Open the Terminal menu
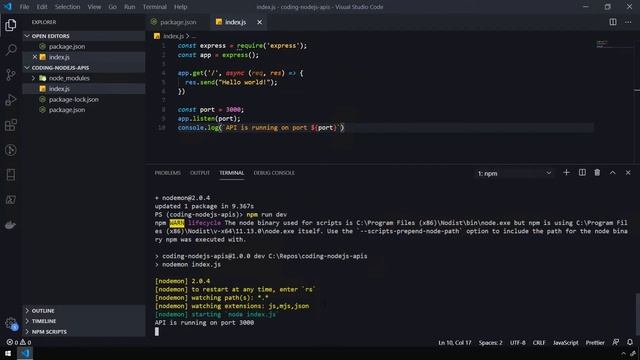 (x=155, y=7)
